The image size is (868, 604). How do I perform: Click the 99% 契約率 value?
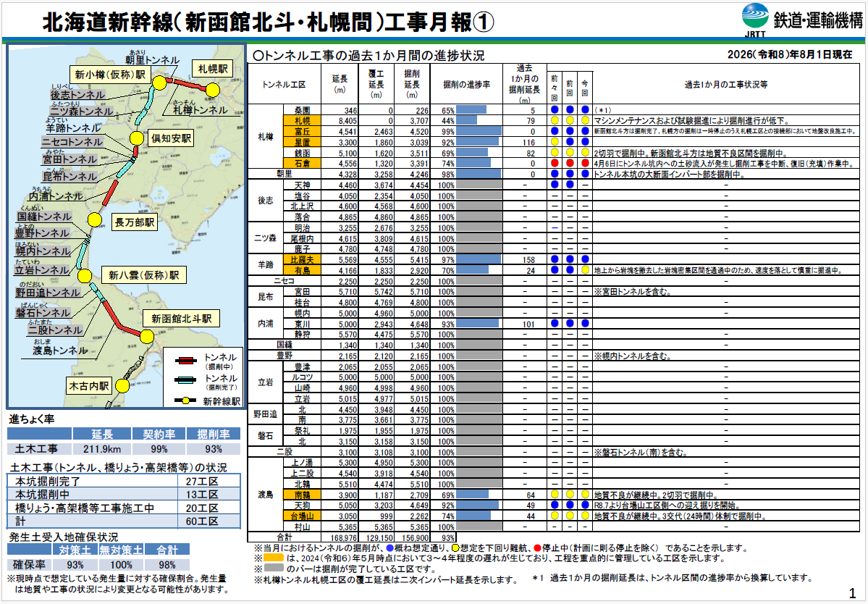coord(159,449)
